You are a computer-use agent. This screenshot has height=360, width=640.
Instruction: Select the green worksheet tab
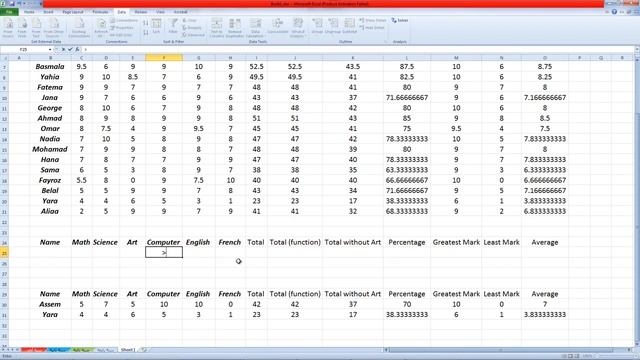coord(83,350)
